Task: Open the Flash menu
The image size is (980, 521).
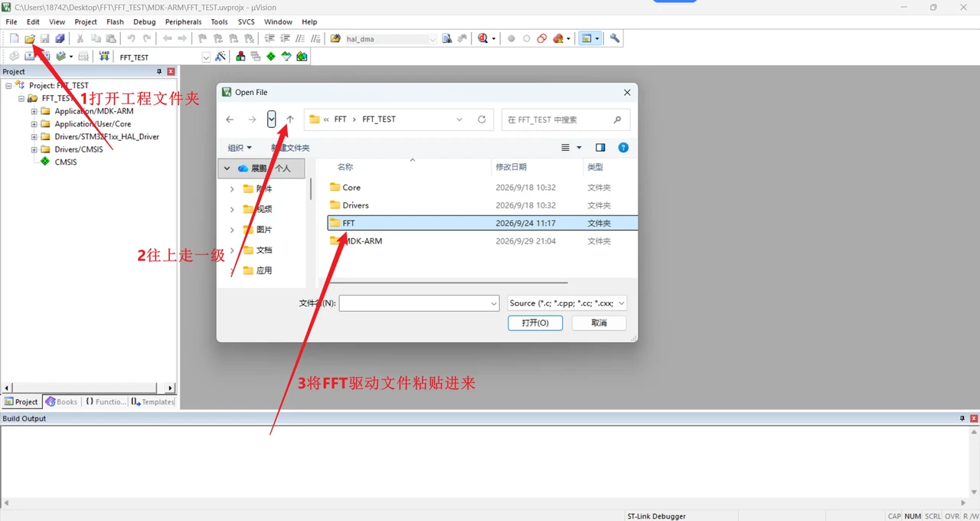Action: pos(116,22)
